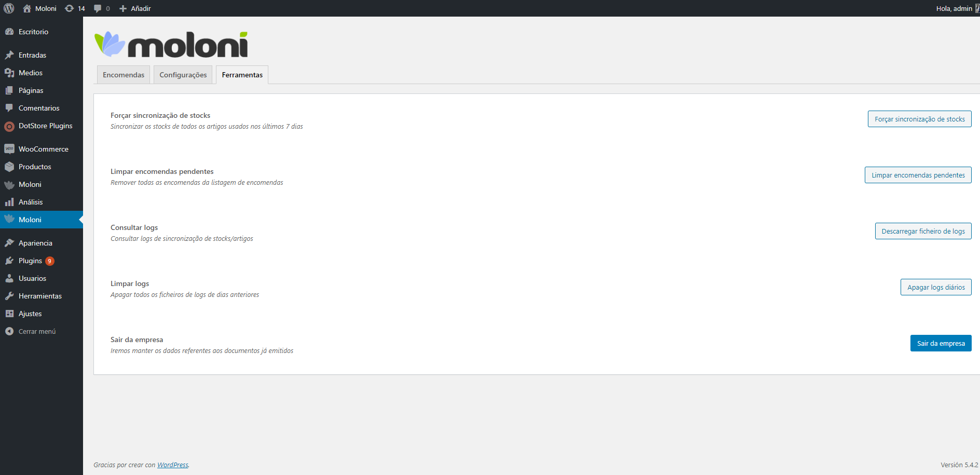Viewport: 980px width, 475px height.
Task: Click the Análisis bar chart icon
Action: [9, 202]
